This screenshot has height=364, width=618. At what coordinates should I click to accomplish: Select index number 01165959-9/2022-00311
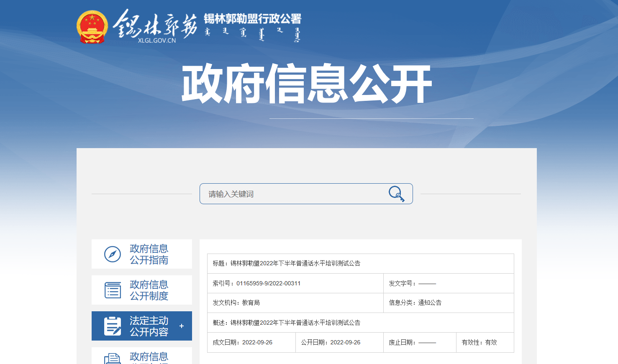click(x=269, y=283)
